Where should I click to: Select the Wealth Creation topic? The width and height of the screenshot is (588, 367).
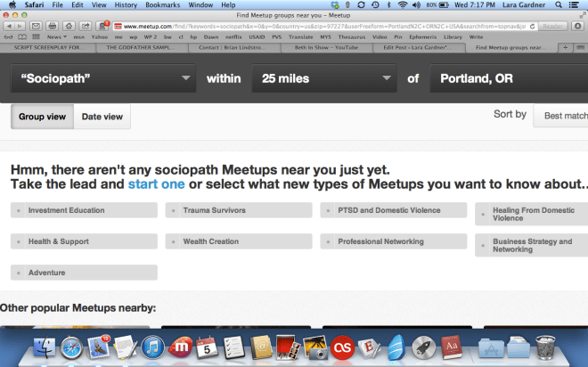(238, 241)
